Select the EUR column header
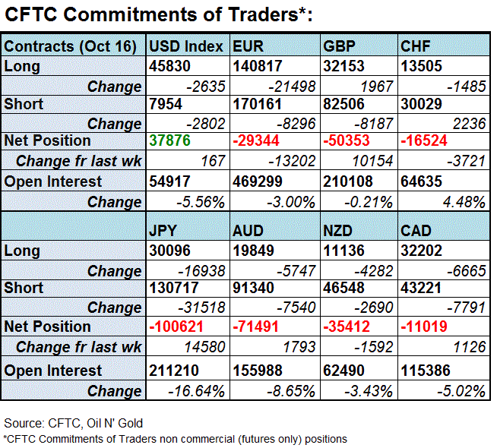Screen dimensions: 497x448 pos(248,46)
